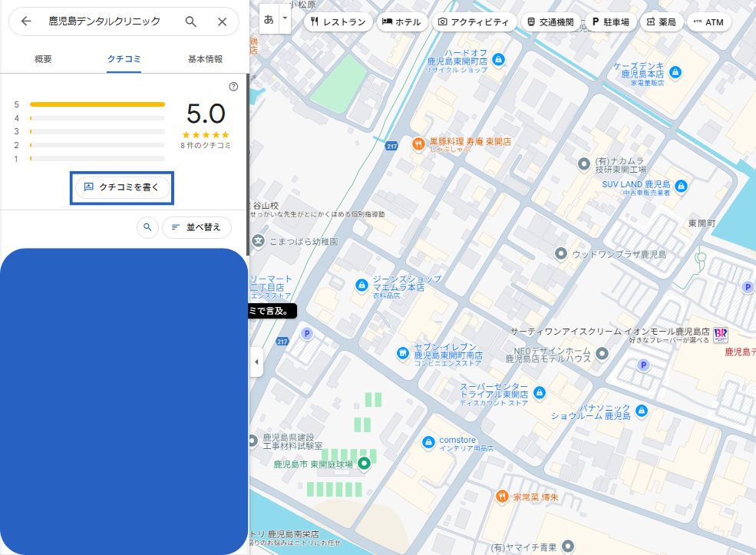The image size is (756, 555).
Task: Click the クチコミを書く button
Action: [x=122, y=187]
